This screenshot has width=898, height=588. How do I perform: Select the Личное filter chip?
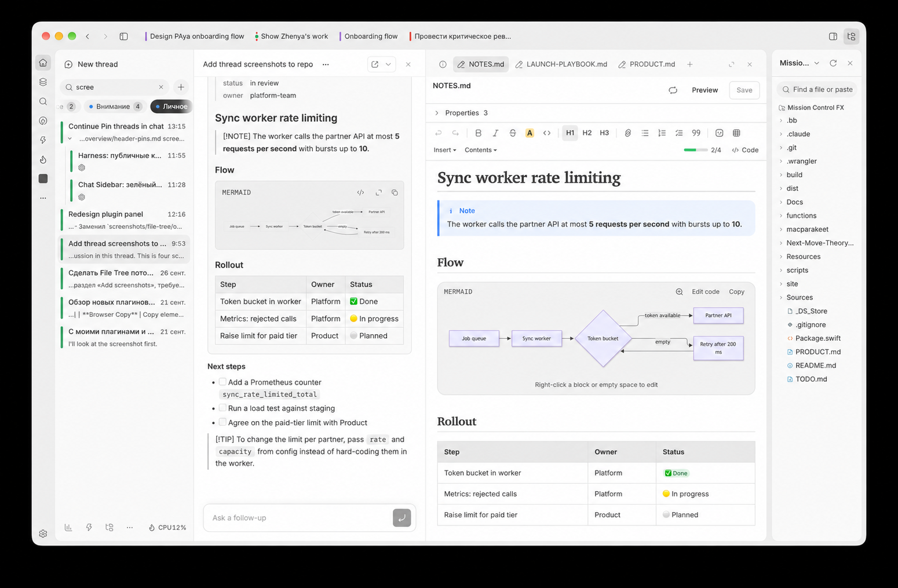click(171, 106)
